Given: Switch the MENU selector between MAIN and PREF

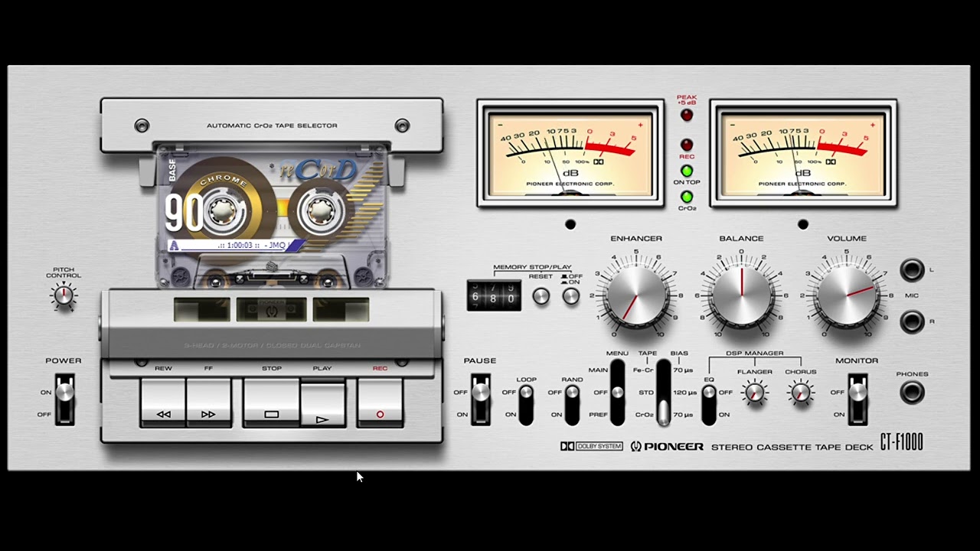Looking at the screenshot, I should [x=617, y=393].
